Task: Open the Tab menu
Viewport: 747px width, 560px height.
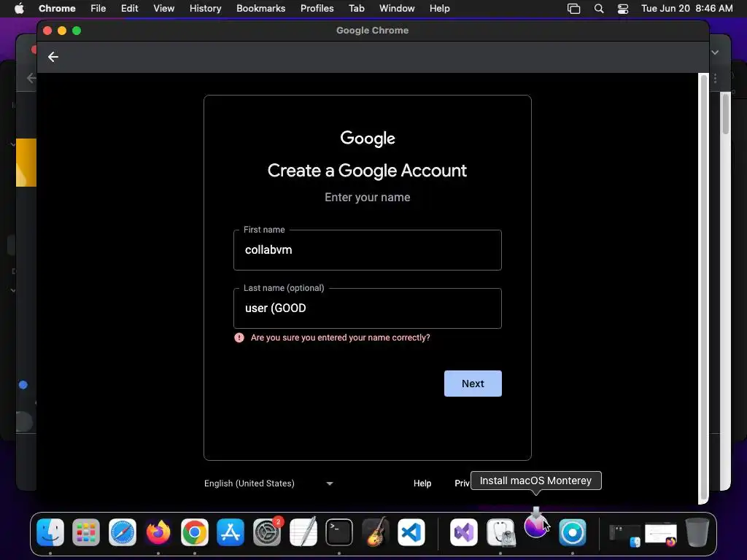Action: tap(356, 9)
